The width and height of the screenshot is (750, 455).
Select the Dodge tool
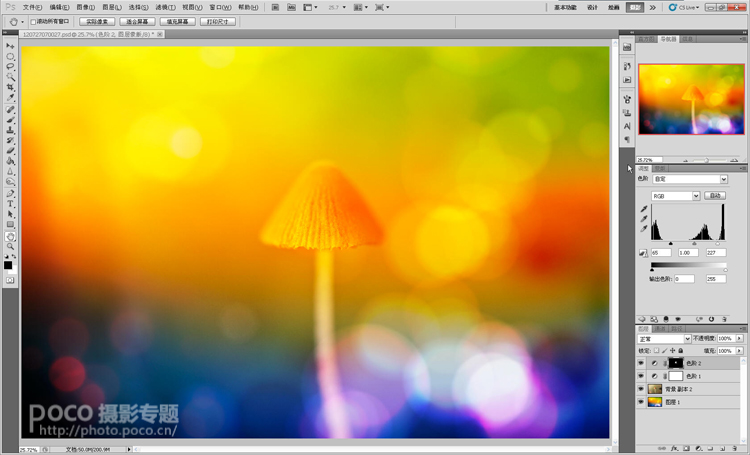click(x=10, y=182)
